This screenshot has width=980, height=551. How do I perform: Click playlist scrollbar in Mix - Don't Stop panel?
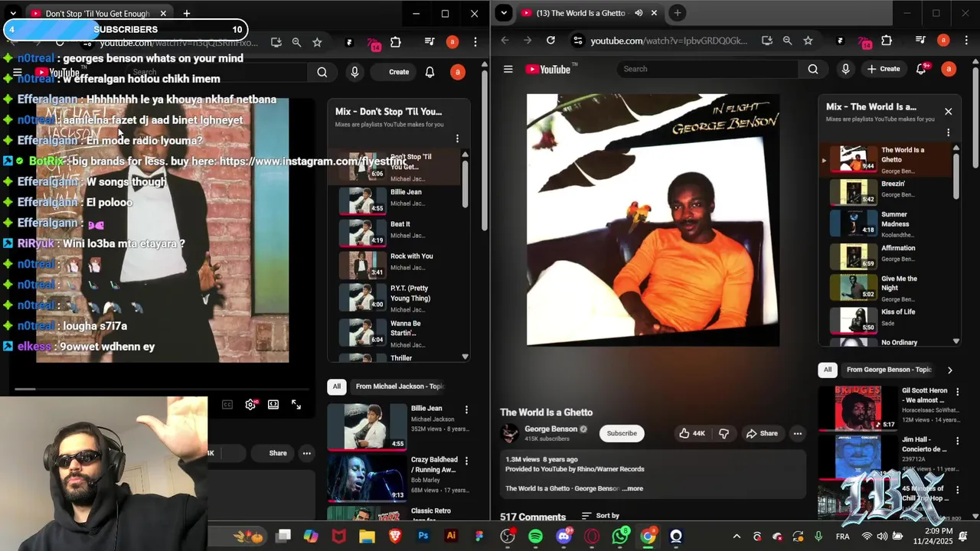(465, 182)
